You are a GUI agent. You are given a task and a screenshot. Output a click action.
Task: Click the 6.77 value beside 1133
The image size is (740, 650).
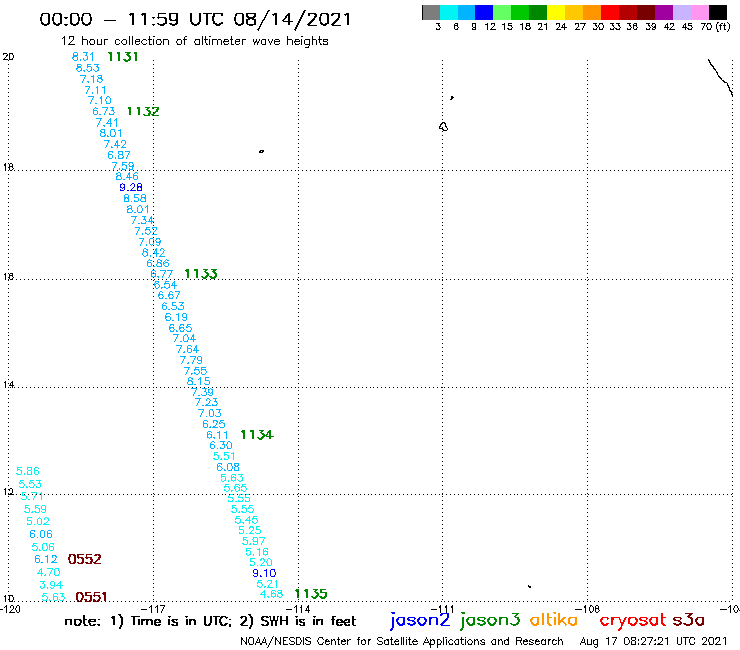click(162, 274)
